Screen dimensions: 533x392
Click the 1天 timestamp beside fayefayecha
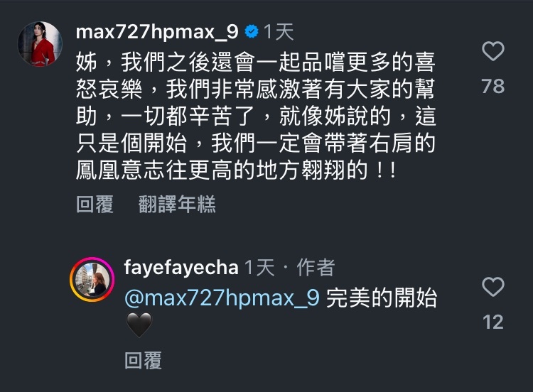pos(259,268)
